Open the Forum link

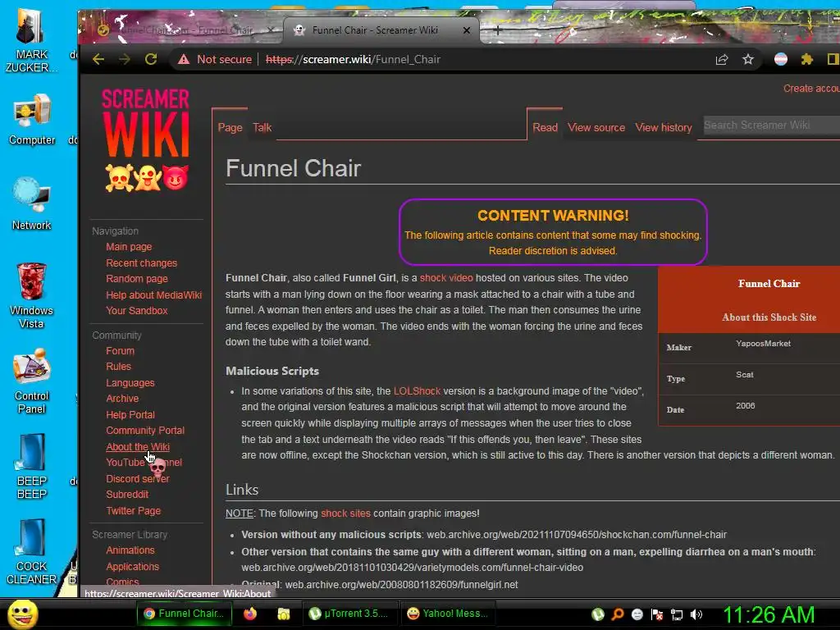coord(120,351)
